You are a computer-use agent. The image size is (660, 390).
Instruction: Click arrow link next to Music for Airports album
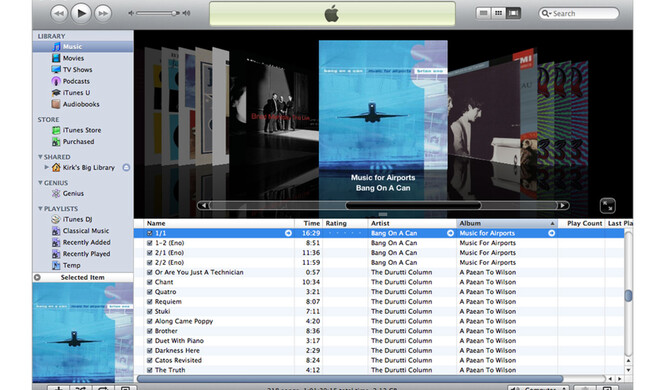551,233
